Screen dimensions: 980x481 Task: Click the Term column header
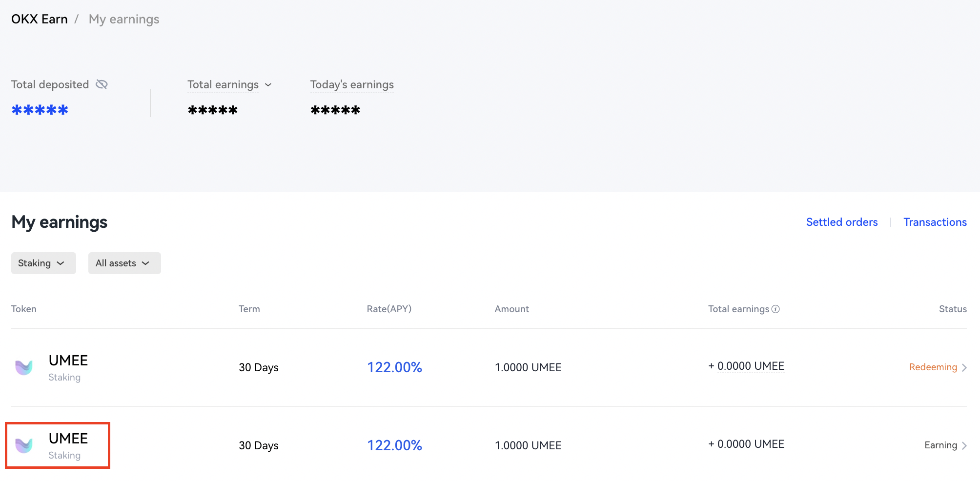tap(249, 309)
